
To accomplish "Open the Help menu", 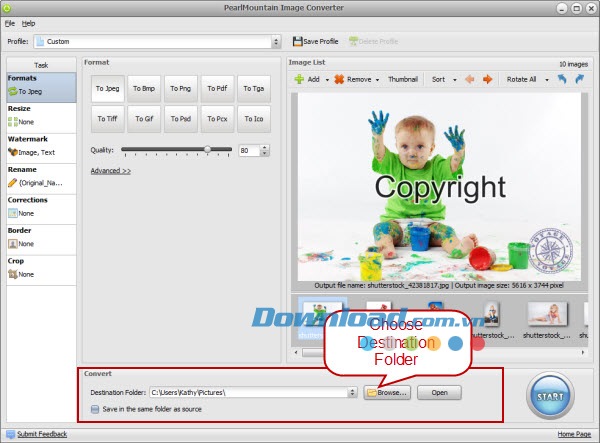I will pyautogui.click(x=28, y=24).
